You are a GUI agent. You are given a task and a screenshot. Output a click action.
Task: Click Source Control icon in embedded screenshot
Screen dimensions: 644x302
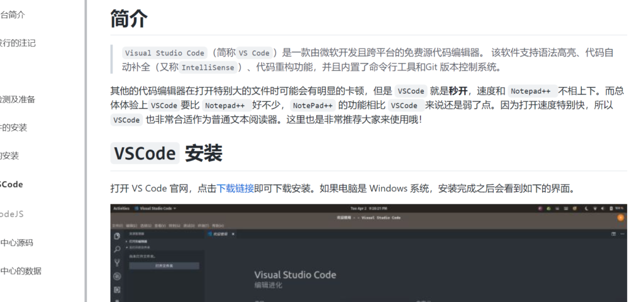point(117,263)
